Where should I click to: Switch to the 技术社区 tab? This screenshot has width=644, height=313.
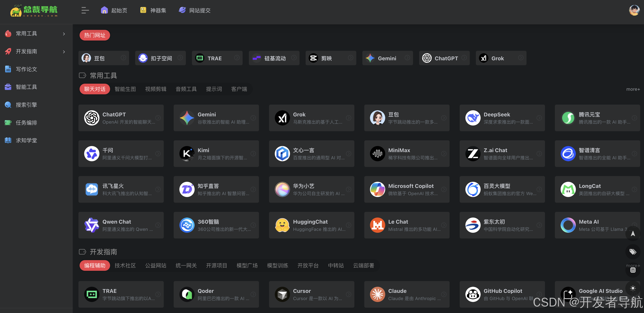tap(125, 266)
